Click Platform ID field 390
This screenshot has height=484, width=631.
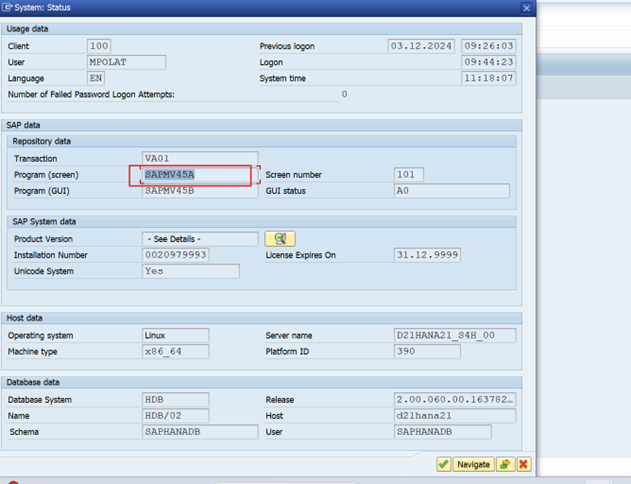[427, 351]
